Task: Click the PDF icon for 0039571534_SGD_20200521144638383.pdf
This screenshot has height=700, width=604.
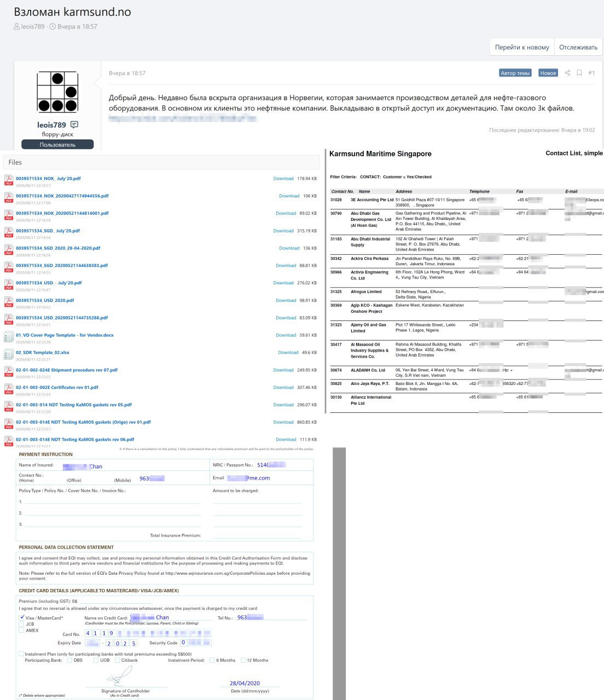Action: click(x=9, y=267)
